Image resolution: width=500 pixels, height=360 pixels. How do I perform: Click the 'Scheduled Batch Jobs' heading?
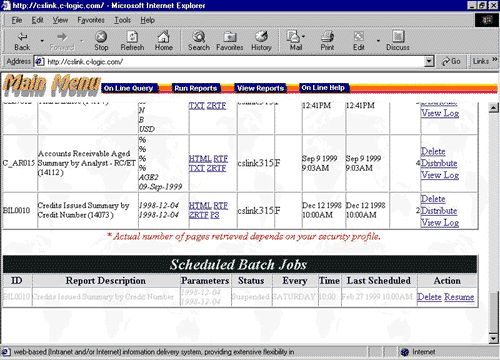pyautogui.click(x=238, y=265)
